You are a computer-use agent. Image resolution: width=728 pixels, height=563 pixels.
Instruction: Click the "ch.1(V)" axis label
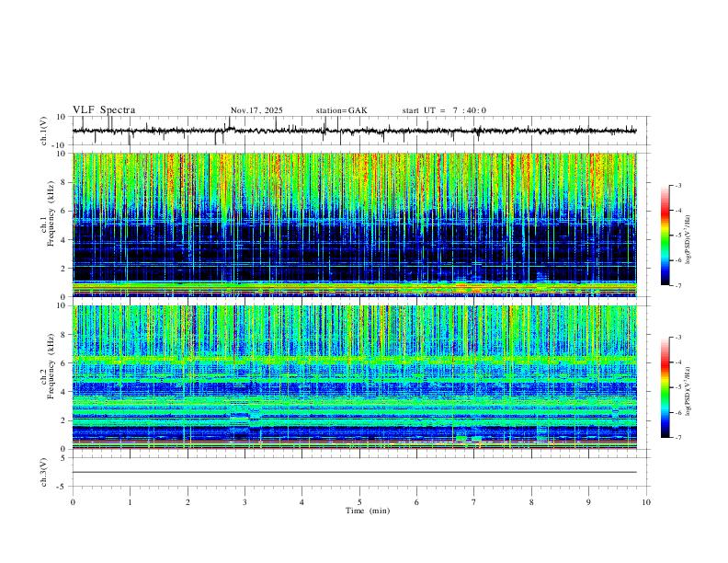coord(44,131)
